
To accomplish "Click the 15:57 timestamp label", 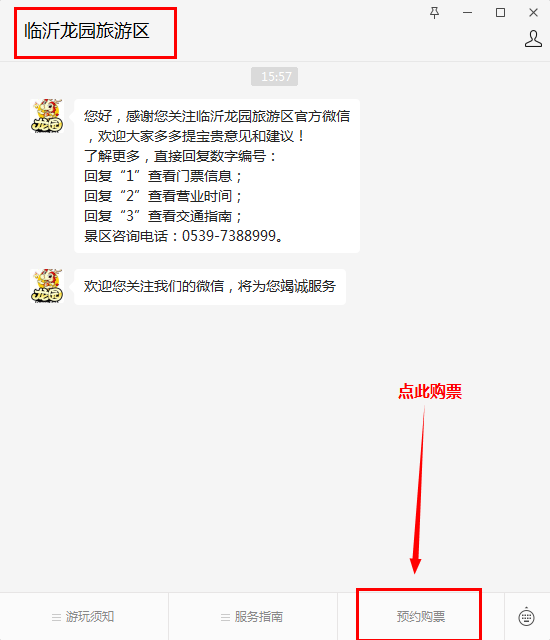I will coord(275,76).
